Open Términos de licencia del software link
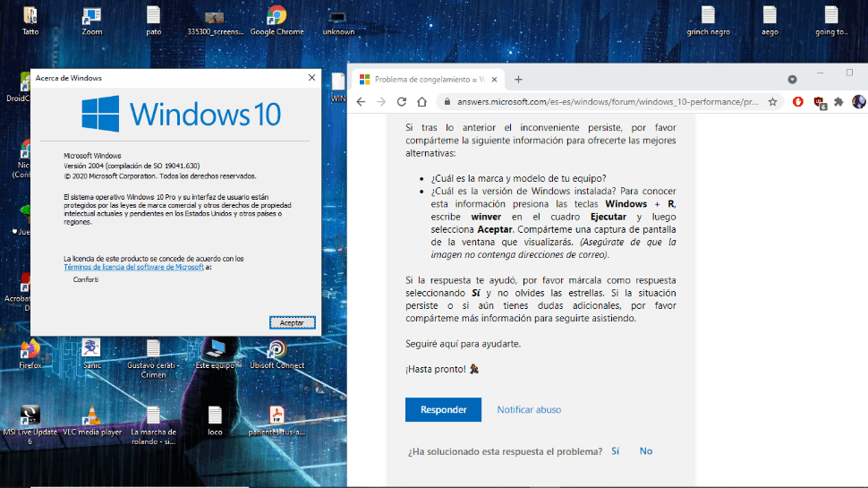This screenshot has width=868, height=488. tap(133, 267)
